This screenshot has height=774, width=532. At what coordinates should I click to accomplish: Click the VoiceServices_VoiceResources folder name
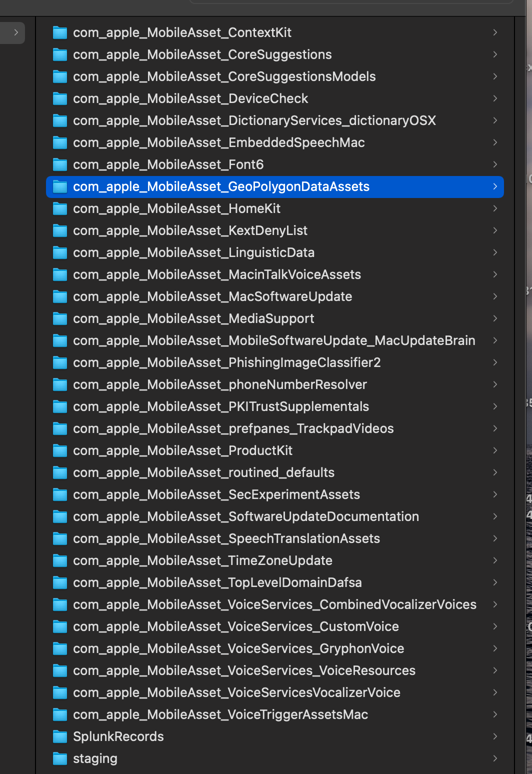pyautogui.click(x=244, y=670)
